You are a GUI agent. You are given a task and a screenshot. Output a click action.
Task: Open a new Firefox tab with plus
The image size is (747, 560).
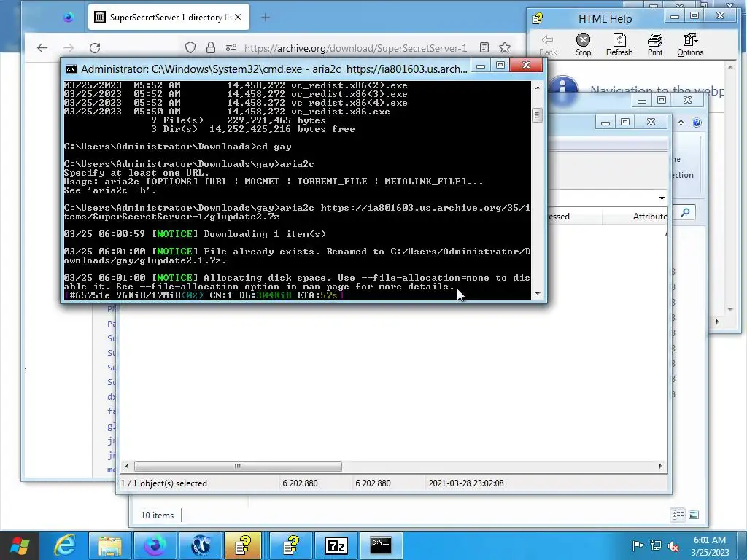[266, 17]
